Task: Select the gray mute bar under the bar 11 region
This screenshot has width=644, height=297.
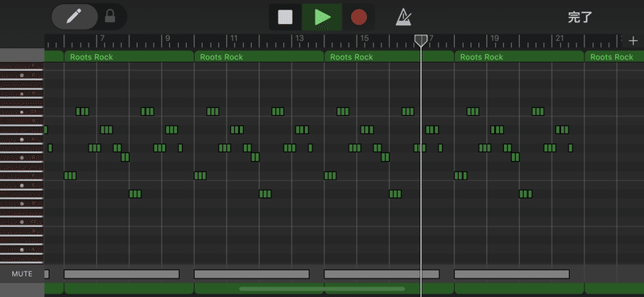Action: click(251, 274)
